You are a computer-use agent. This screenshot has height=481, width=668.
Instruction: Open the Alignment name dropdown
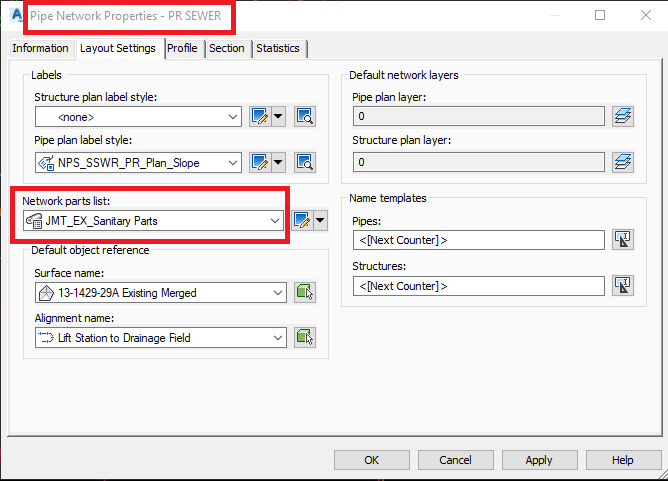click(278, 338)
